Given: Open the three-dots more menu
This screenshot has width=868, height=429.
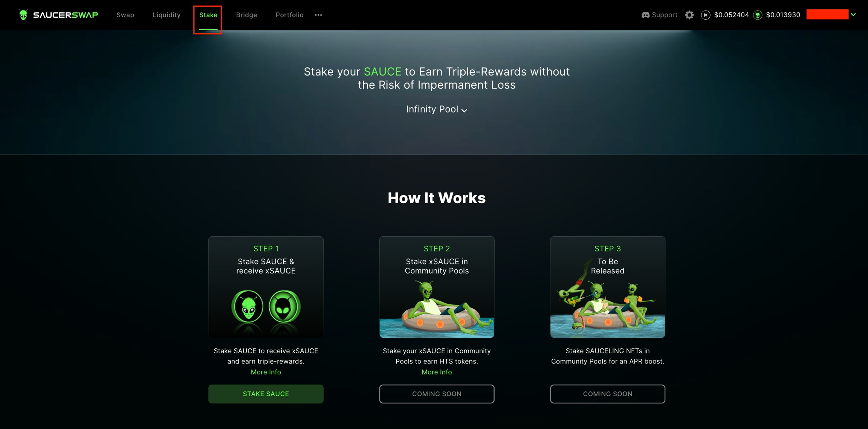Looking at the screenshot, I should pyautogui.click(x=318, y=15).
